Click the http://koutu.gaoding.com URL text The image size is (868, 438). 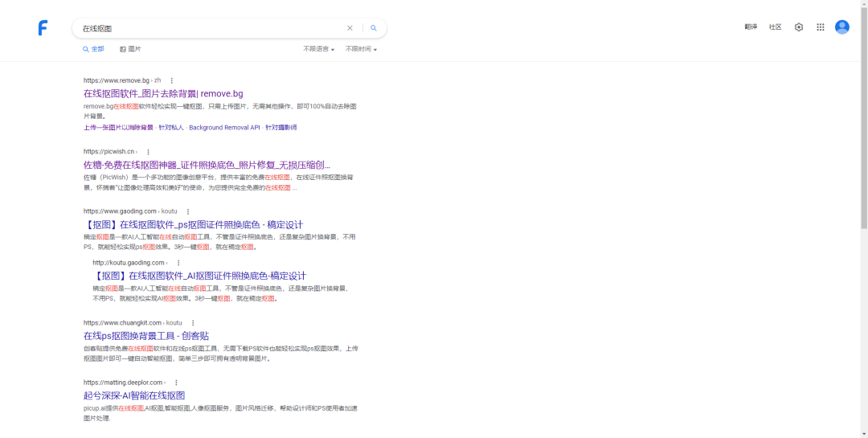pos(129,263)
